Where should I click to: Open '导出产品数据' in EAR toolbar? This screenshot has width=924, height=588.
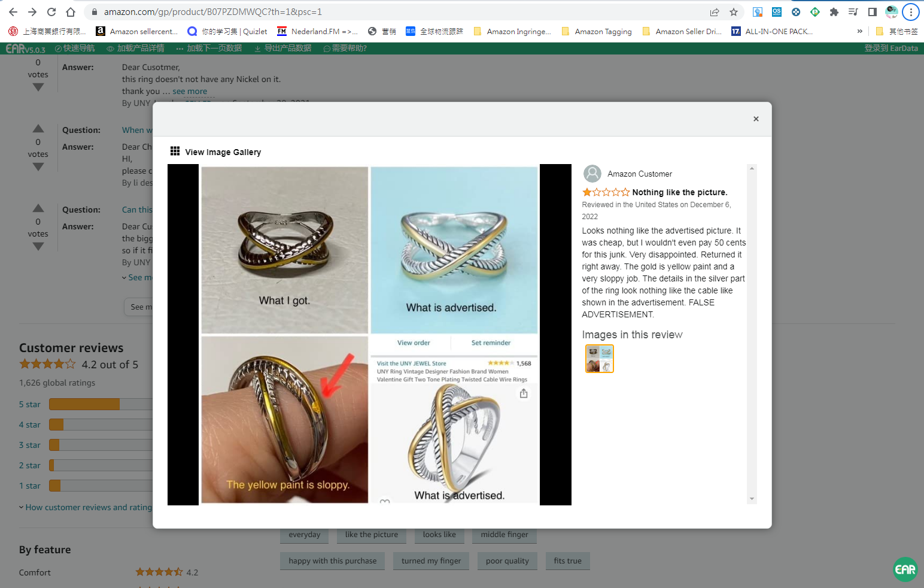click(x=283, y=49)
